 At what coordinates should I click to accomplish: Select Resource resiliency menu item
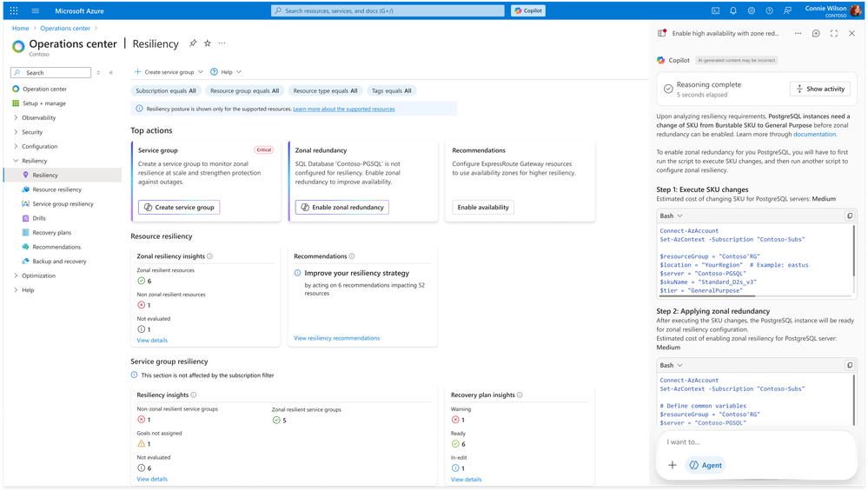tap(56, 189)
